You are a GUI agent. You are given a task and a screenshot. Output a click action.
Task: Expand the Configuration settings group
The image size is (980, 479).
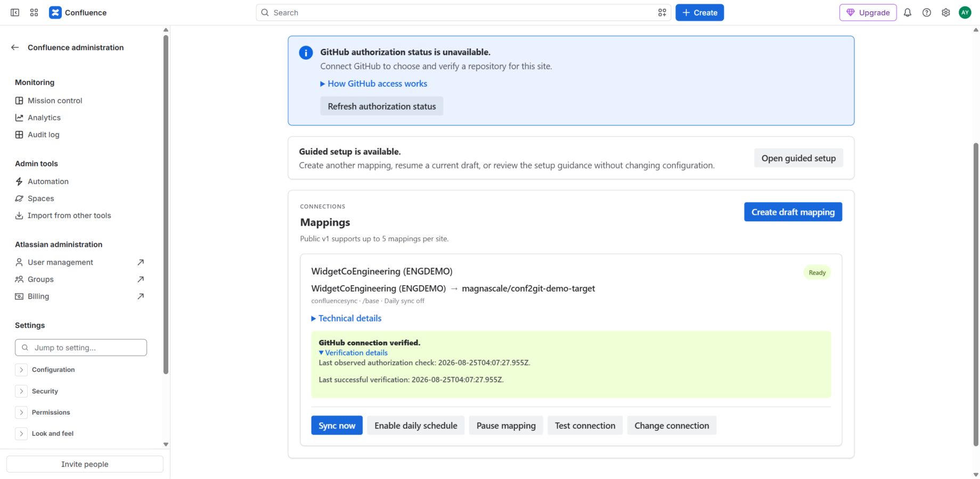21,370
